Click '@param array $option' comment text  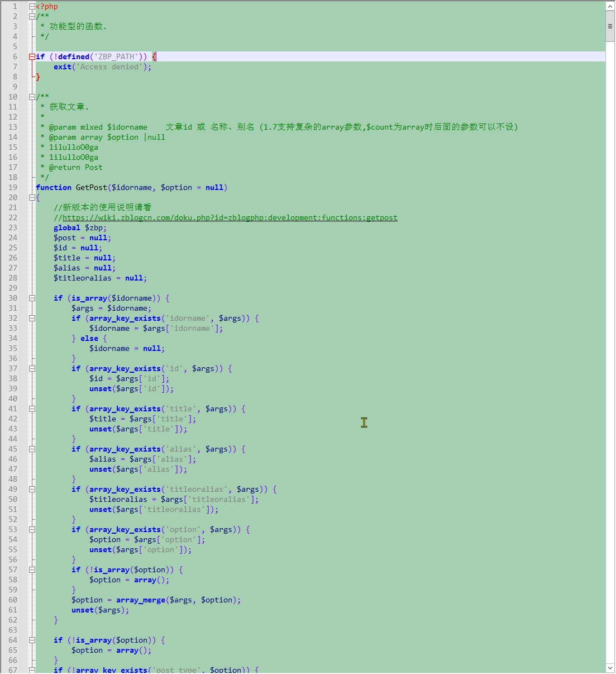(x=94, y=137)
